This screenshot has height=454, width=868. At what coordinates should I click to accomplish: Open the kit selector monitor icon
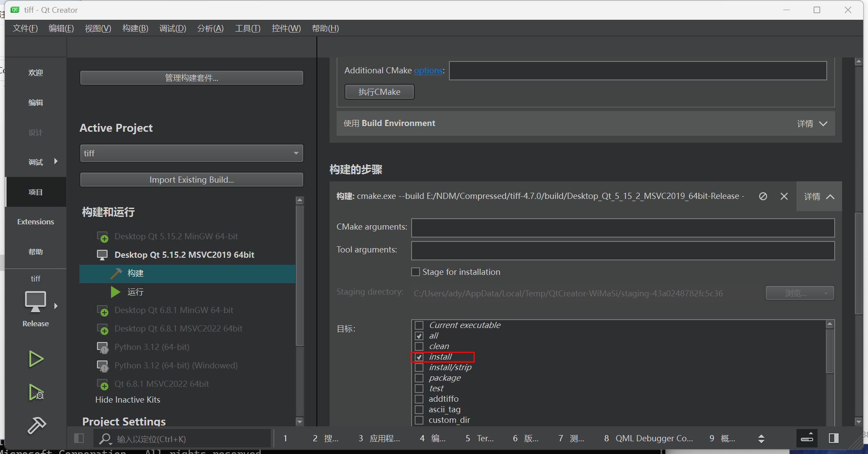click(36, 301)
